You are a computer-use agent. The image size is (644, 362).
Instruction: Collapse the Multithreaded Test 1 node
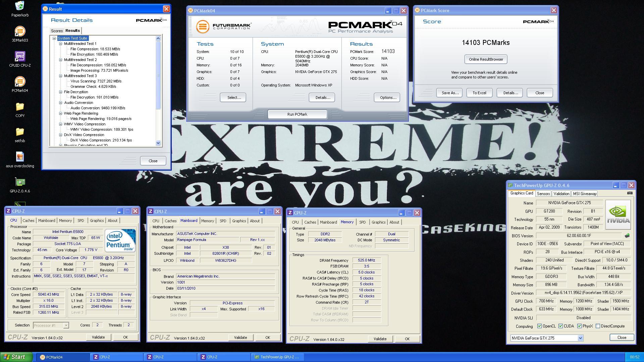[60, 44]
